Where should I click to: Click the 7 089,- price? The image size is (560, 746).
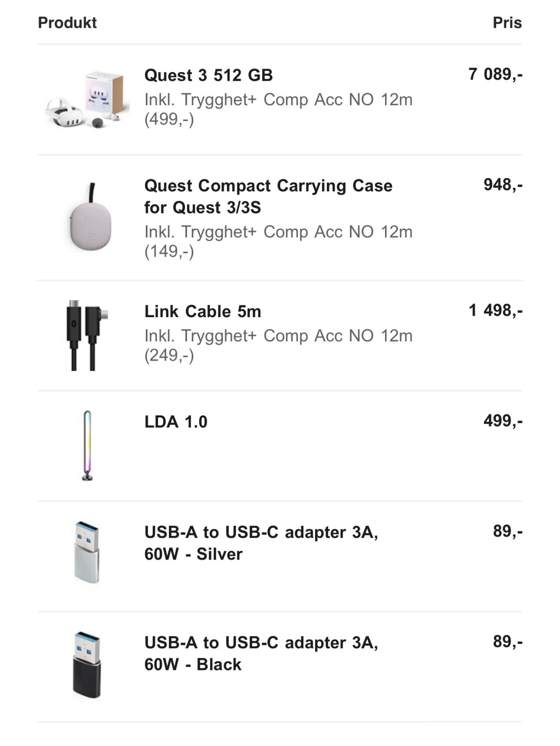[495, 74]
